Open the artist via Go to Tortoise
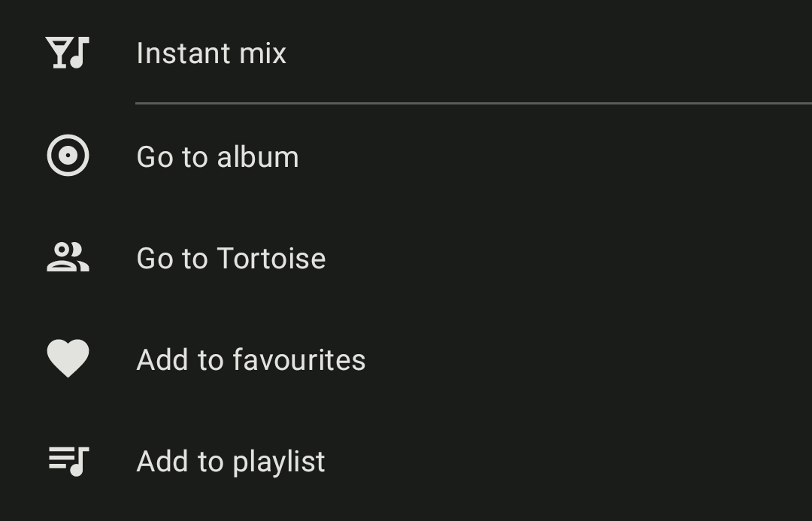 pos(231,258)
